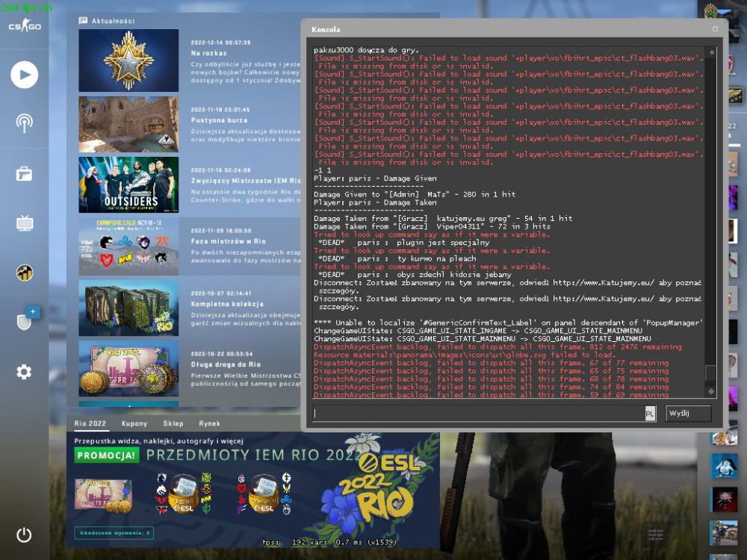
Task: Click the filter sliders icon near friends list
Action: (x=656, y=535)
